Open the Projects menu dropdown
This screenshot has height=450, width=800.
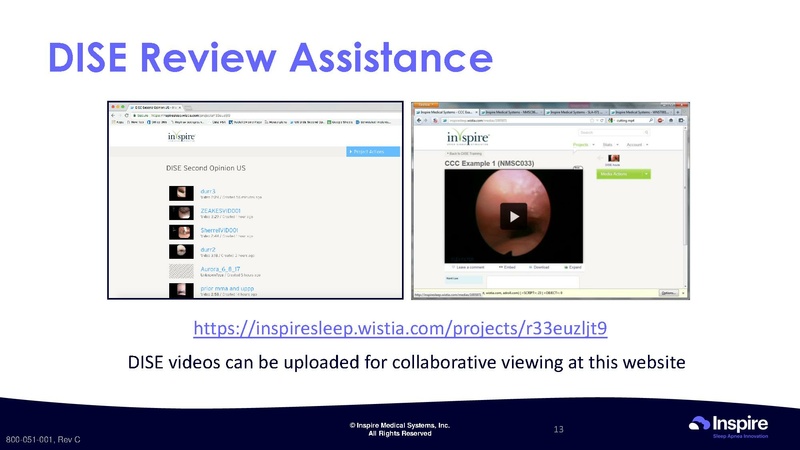click(x=585, y=146)
